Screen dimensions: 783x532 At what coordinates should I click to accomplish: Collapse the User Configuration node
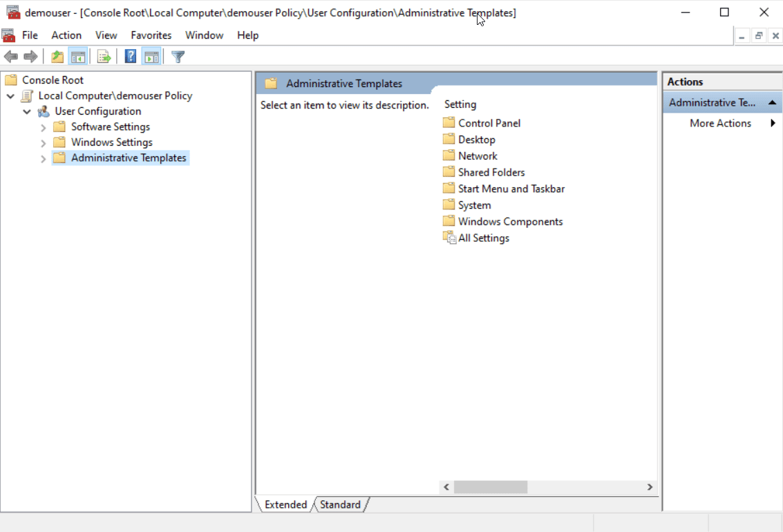point(27,111)
